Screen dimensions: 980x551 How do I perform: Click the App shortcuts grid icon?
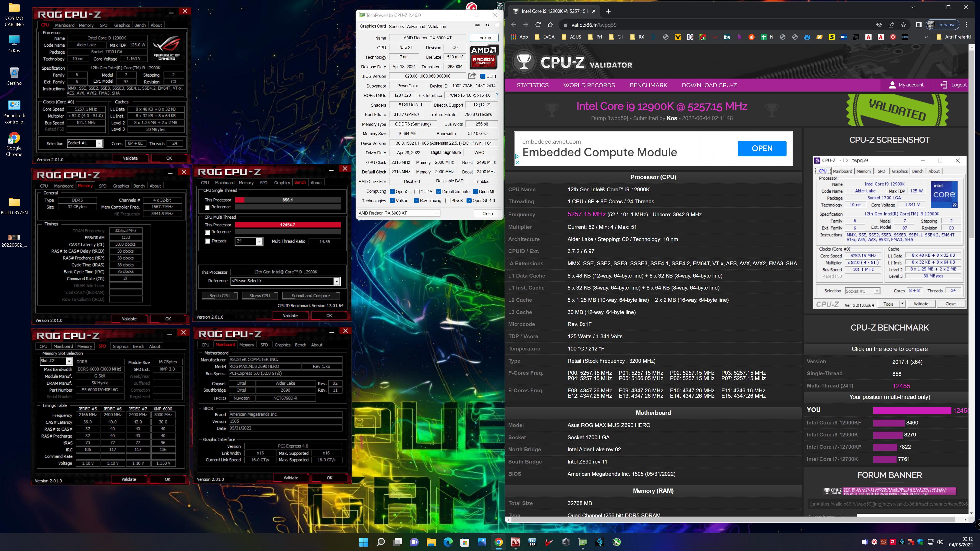click(x=513, y=37)
